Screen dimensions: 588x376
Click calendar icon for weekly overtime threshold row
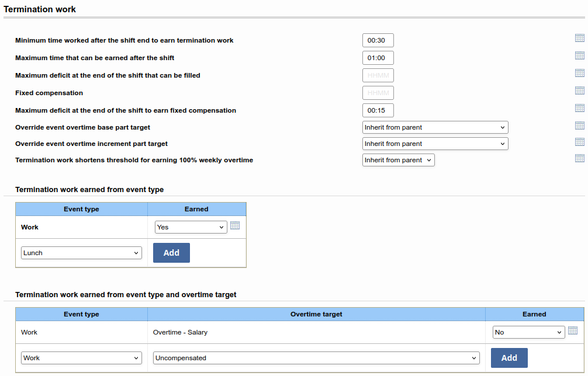(x=579, y=158)
